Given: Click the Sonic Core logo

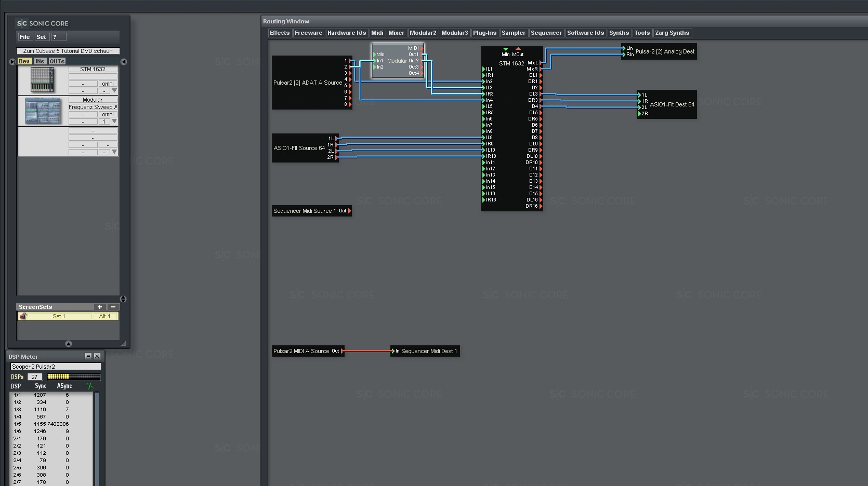Looking at the screenshot, I should click(x=43, y=23).
